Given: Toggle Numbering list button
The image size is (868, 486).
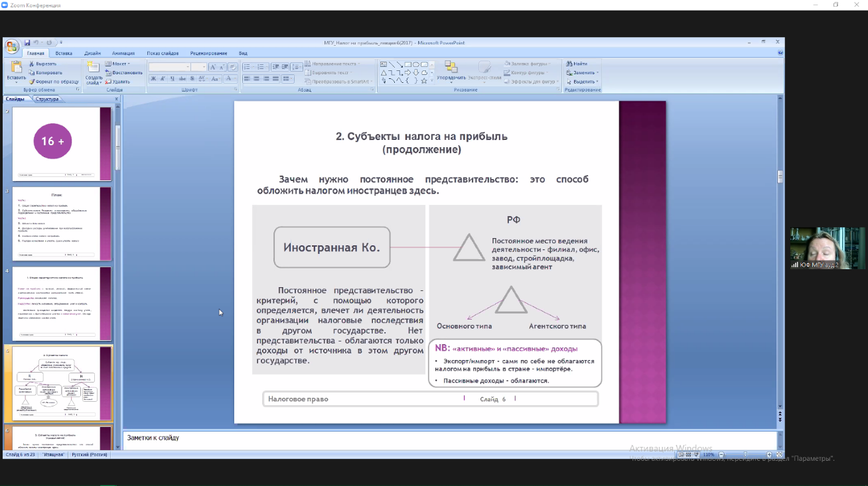Looking at the screenshot, I should 261,67.
